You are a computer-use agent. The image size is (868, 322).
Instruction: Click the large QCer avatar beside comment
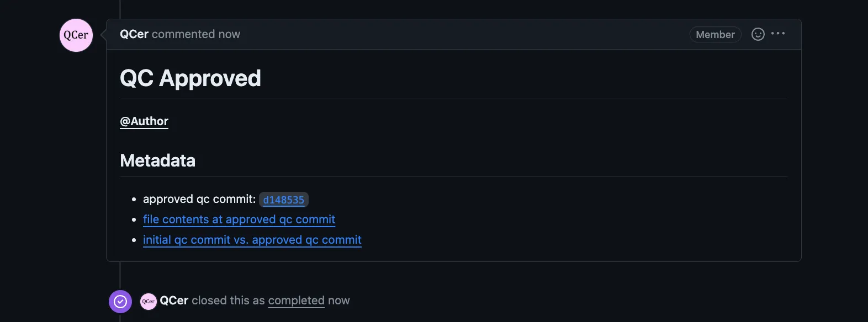[76, 35]
